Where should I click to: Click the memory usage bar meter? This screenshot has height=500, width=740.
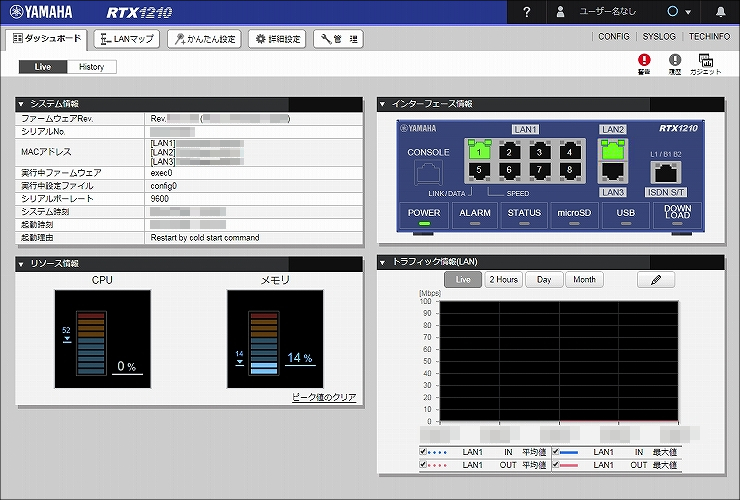point(264,343)
